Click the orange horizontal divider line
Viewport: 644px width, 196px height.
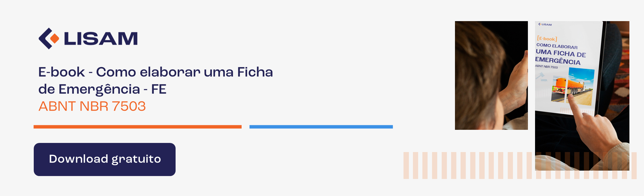[x=138, y=127]
